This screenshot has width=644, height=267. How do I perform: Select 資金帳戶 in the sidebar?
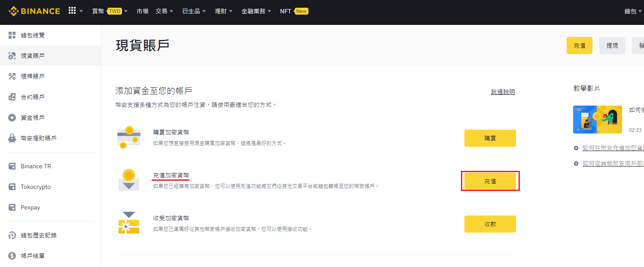coord(51,118)
